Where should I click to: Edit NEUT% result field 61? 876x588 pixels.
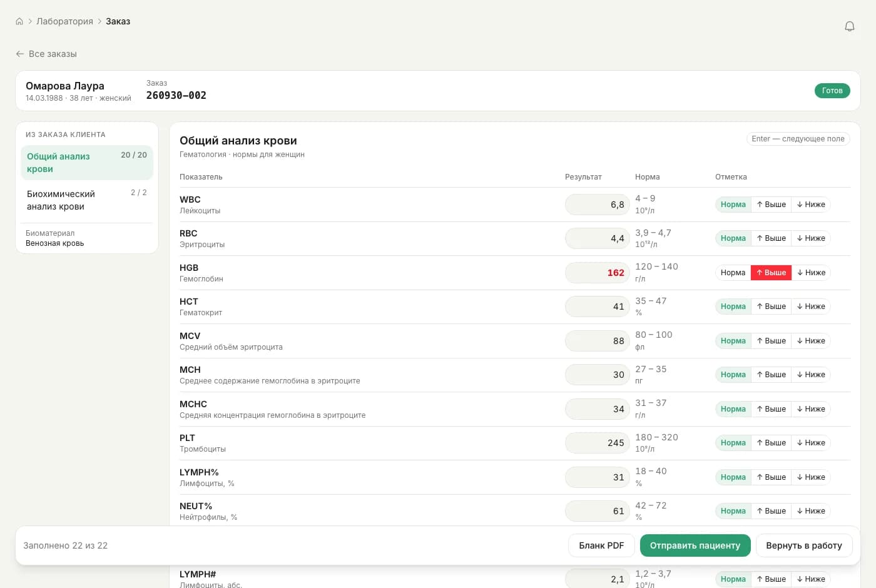[x=598, y=511]
